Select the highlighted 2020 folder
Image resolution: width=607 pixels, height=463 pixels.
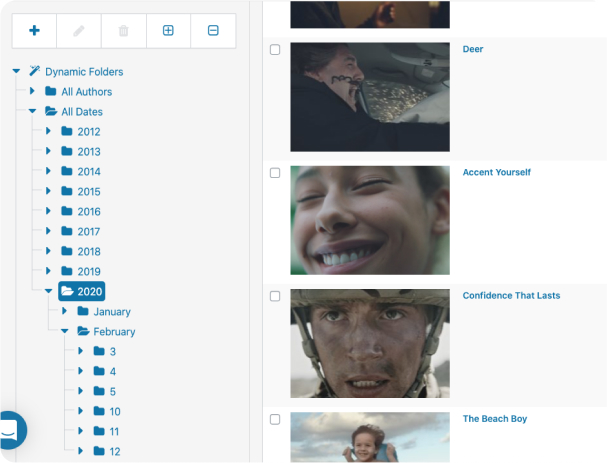82,291
